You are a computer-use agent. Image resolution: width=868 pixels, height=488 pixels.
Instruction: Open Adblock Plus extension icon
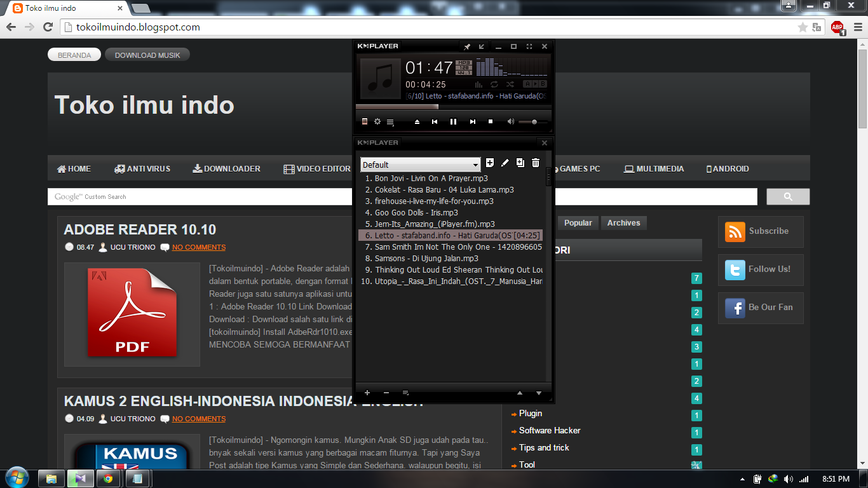click(837, 27)
